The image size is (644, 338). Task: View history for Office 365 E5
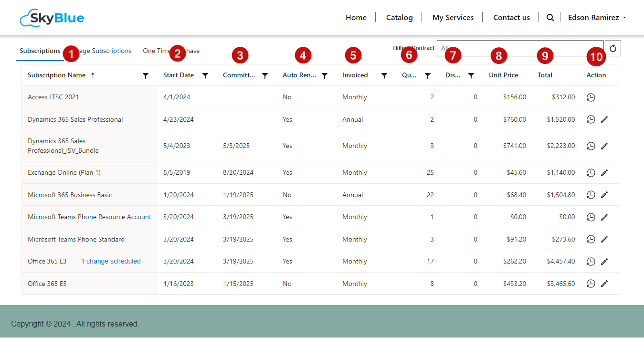click(x=591, y=284)
